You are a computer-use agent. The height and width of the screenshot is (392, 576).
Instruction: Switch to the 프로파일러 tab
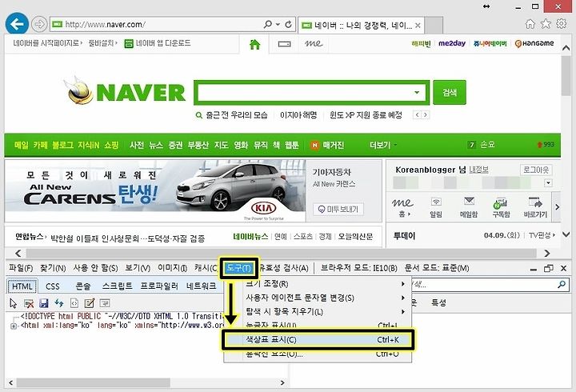(159, 286)
